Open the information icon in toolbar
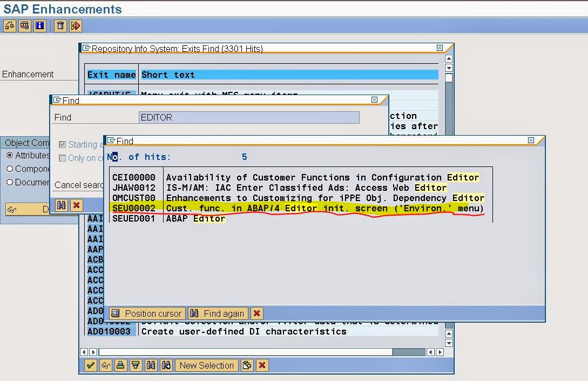 point(39,25)
